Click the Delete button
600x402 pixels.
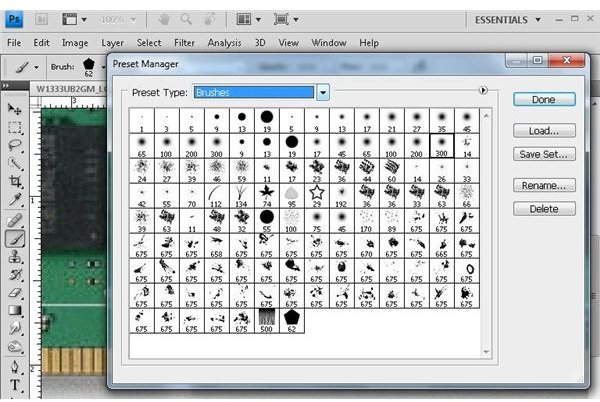(x=544, y=209)
